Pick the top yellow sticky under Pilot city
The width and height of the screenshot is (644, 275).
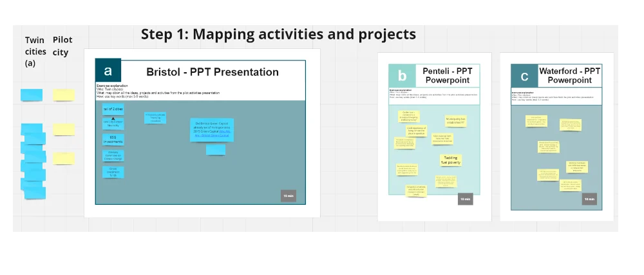(x=64, y=95)
